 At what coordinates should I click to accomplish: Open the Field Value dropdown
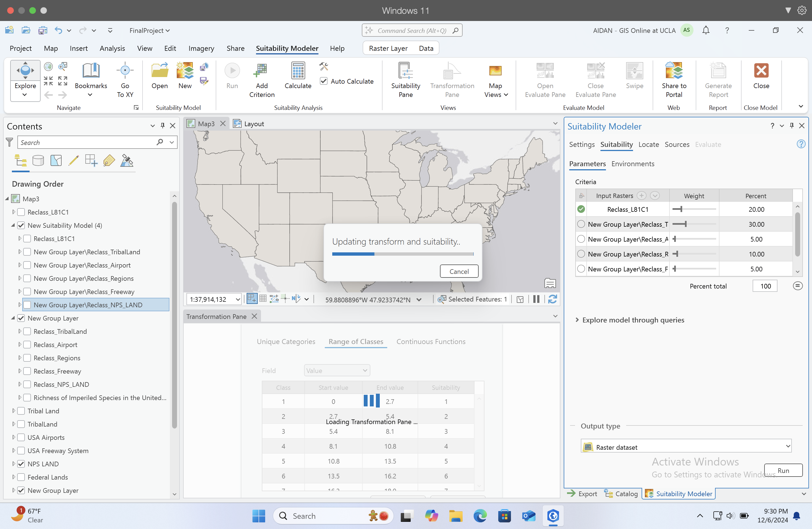click(x=337, y=371)
